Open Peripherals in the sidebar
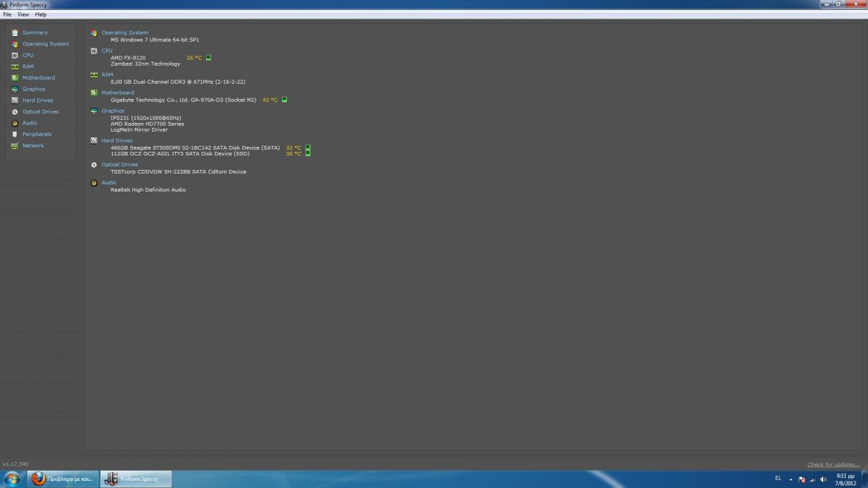 37,134
